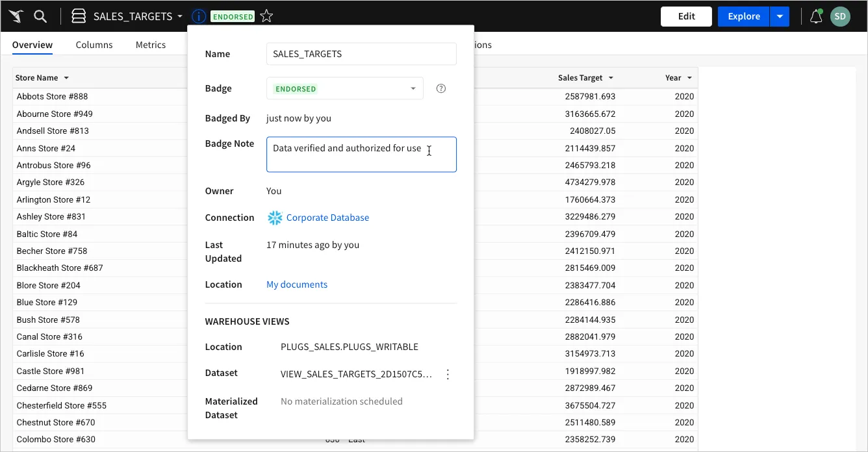Click the dataset stack icon
This screenshot has width=868, height=452.
click(x=79, y=16)
